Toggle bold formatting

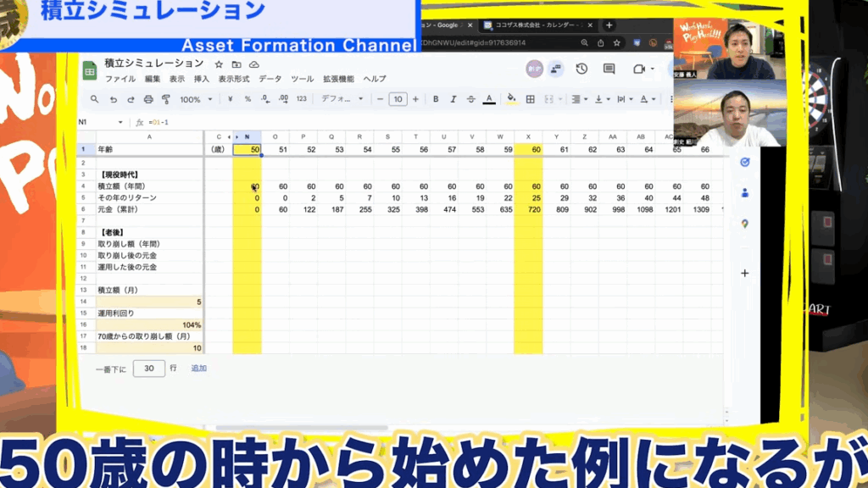tap(436, 99)
